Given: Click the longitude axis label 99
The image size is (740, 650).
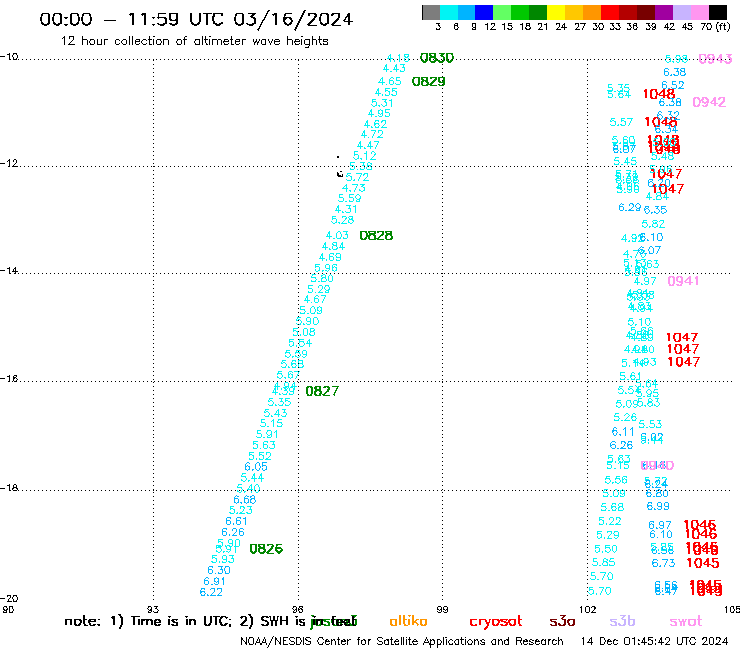Looking at the screenshot, I should 442,609.
